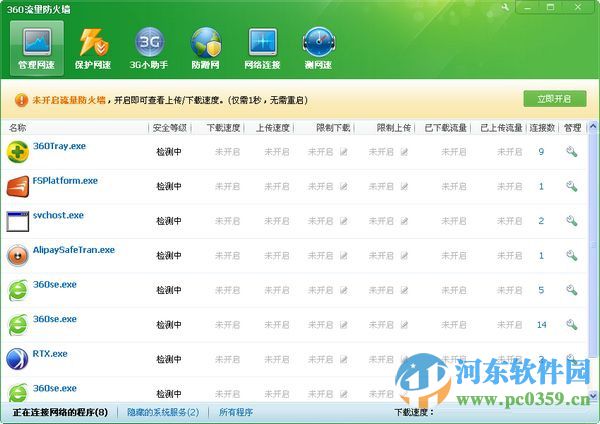Open manage wrench for FSPlatform.exe
Viewport: 600px width, 424px height.
pos(572,186)
